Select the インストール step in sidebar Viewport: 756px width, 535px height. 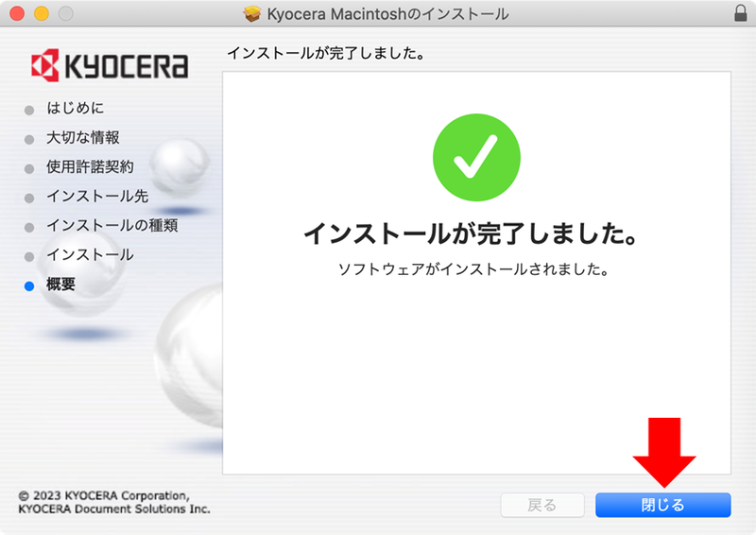pyautogui.click(x=90, y=254)
